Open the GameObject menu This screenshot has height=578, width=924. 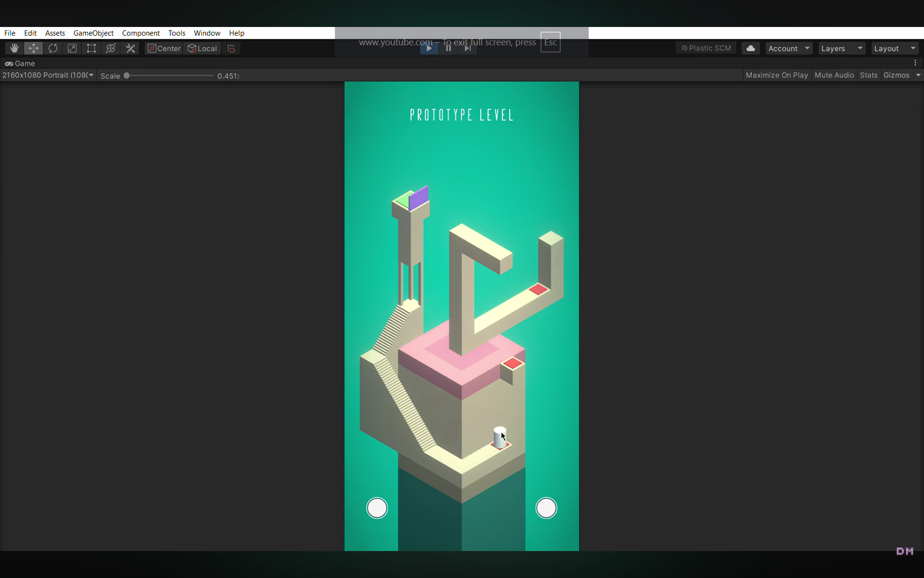click(x=93, y=33)
